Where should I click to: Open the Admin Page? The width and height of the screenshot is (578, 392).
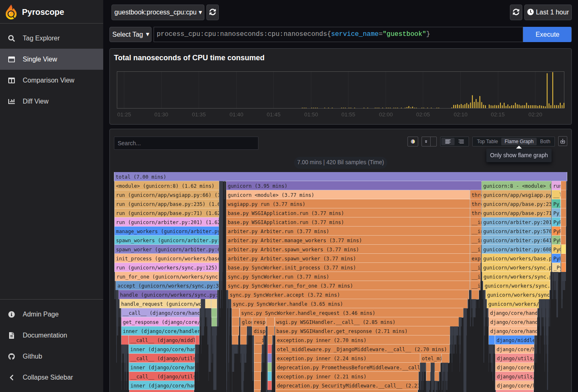[52, 314]
